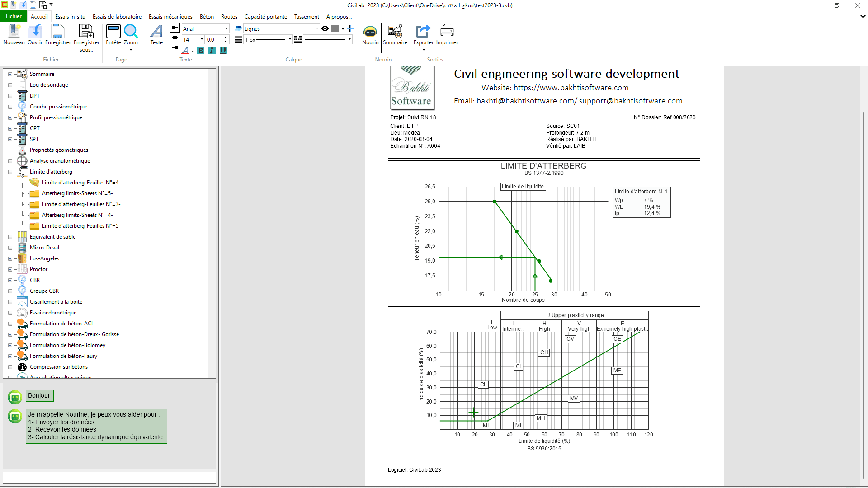Viewport: 868px width, 488px height.
Task: Select Essai oedométrique in the tree
Action: tap(53, 313)
